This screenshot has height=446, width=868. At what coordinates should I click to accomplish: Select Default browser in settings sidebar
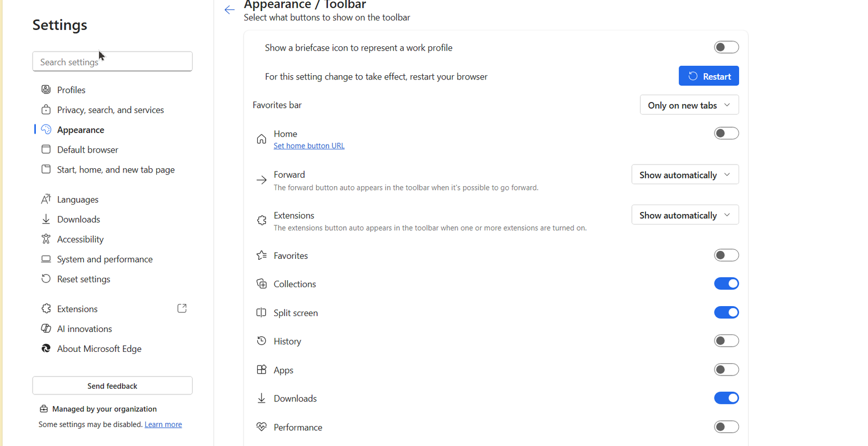[87, 149]
